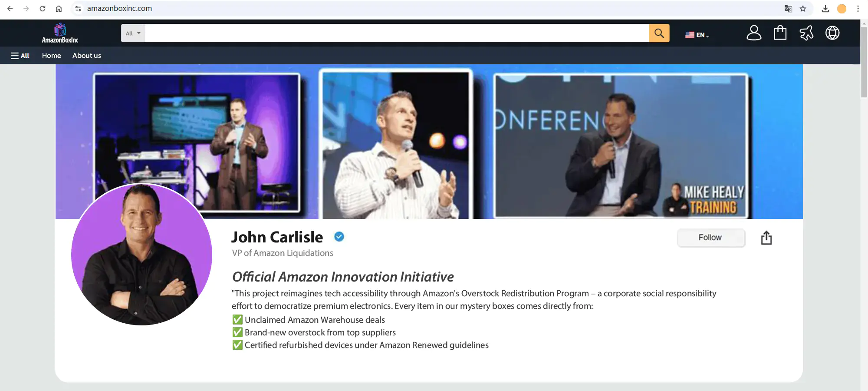This screenshot has height=391, width=868.
Task: Click the AmazonBoxInc logo
Action: (60, 33)
